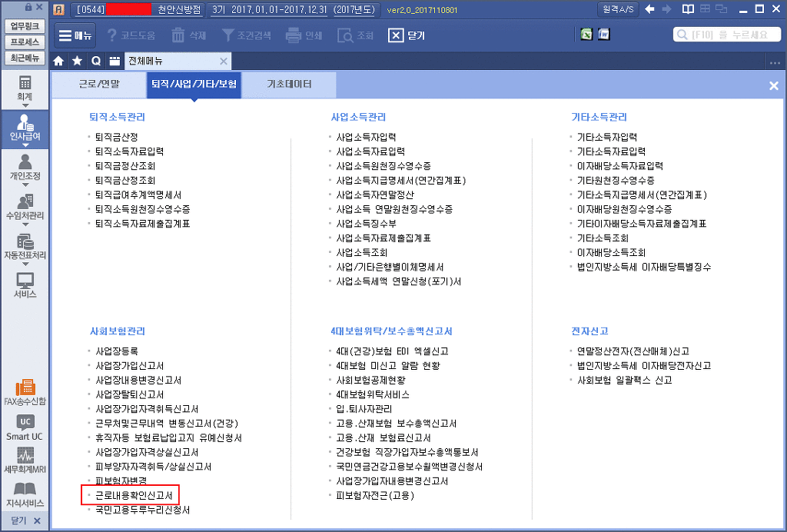Click the F10 search input field
The height and width of the screenshot is (532, 787).
click(x=726, y=35)
